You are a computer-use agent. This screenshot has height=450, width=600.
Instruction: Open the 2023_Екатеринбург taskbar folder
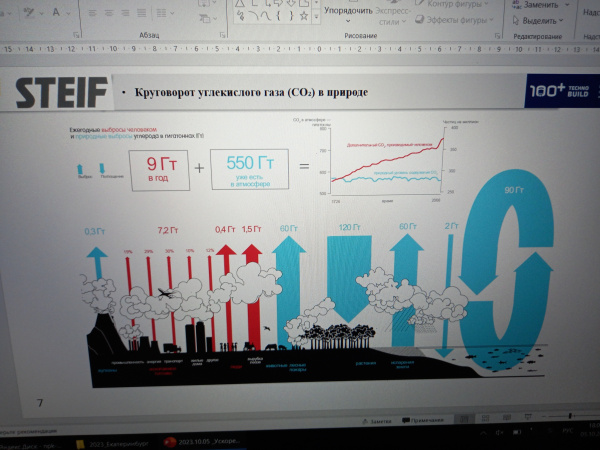[x=112, y=444]
